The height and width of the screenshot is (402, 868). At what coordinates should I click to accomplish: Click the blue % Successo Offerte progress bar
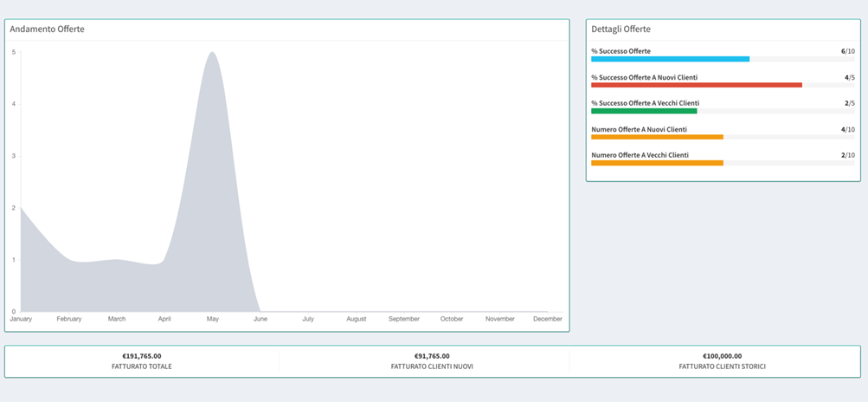(670, 59)
